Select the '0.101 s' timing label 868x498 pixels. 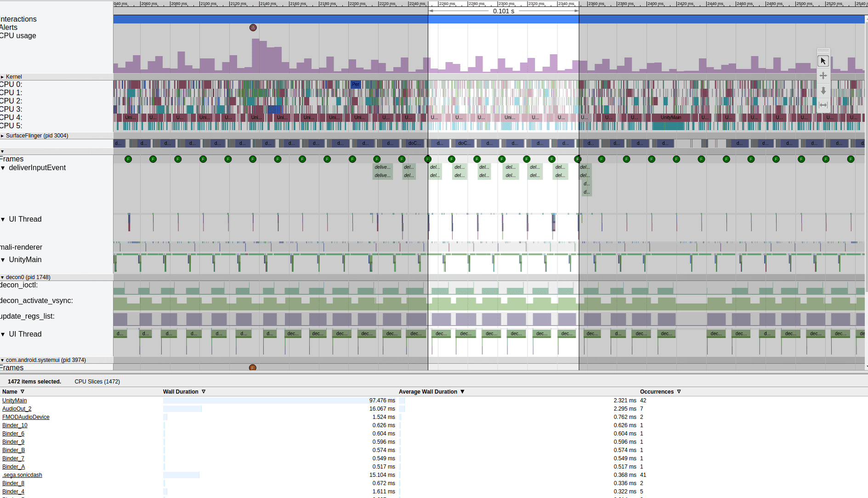pyautogui.click(x=504, y=11)
